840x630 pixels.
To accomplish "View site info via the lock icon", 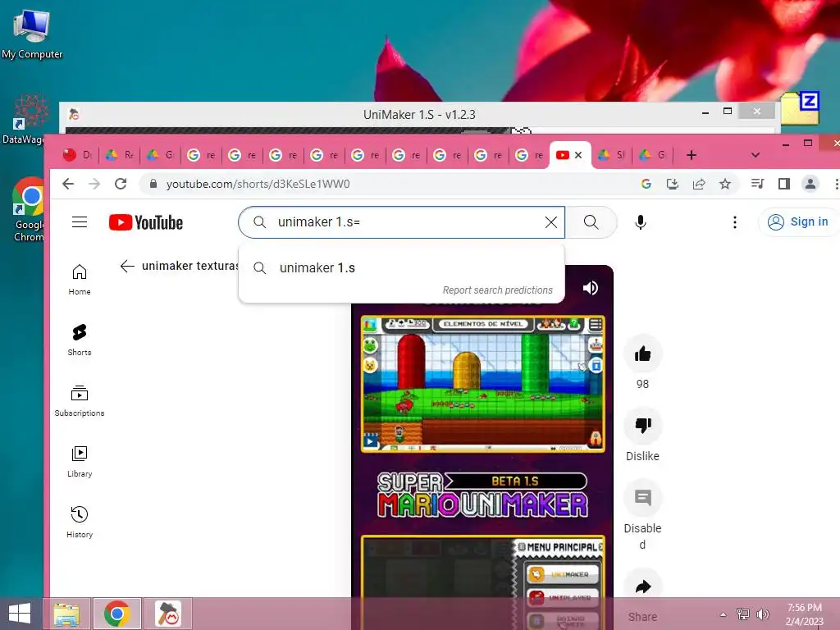I will pyautogui.click(x=153, y=185).
